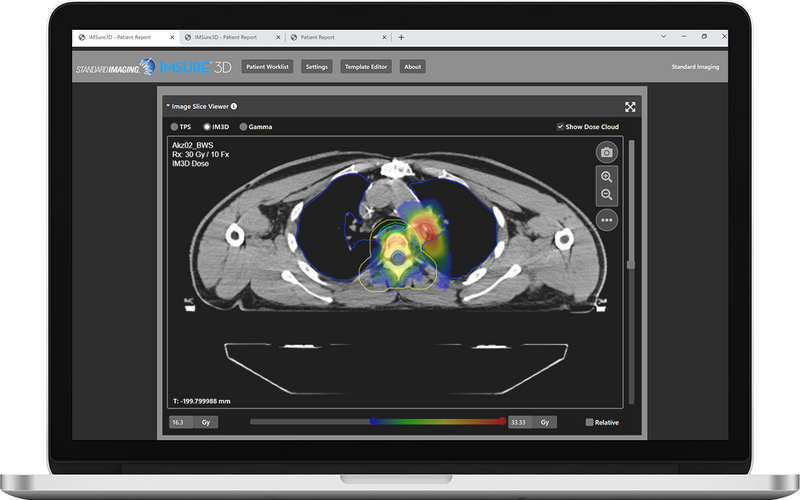Expand Image Slice Viewer to fullscreen

pos(630,107)
